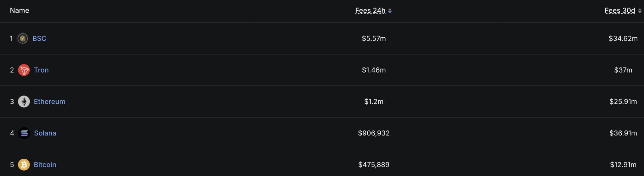This screenshot has height=176, width=644.
Task: Click the Tron red logo icon
Action: click(x=24, y=70)
